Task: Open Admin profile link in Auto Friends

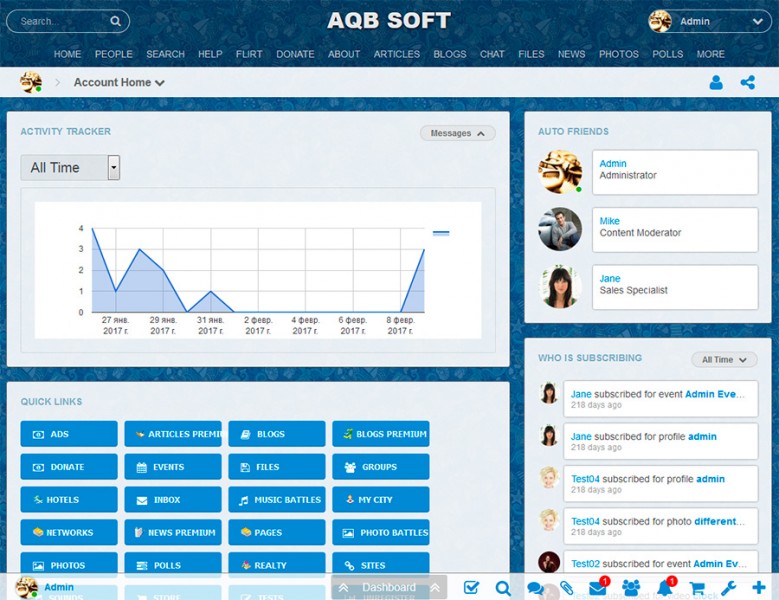Action: pyautogui.click(x=613, y=163)
